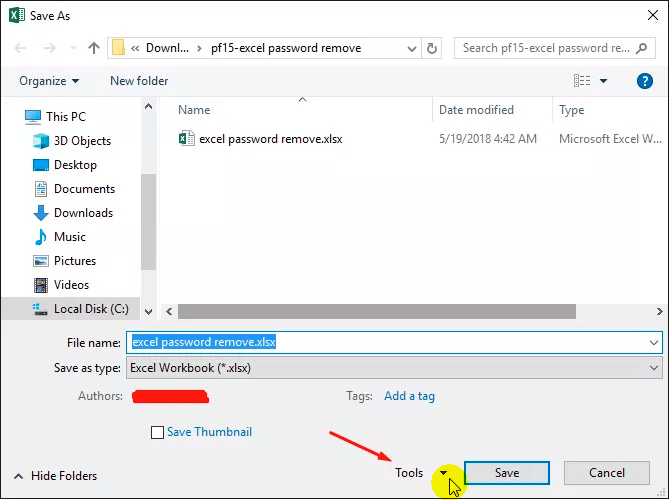Click the Music note icon
The width and height of the screenshot is (669, 500).
41,237
